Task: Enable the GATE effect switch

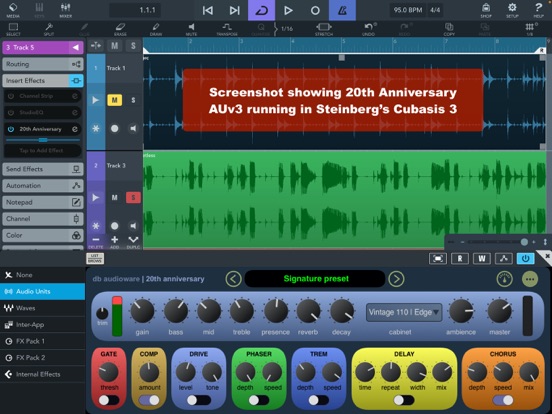Action: [x=109, y=400]
